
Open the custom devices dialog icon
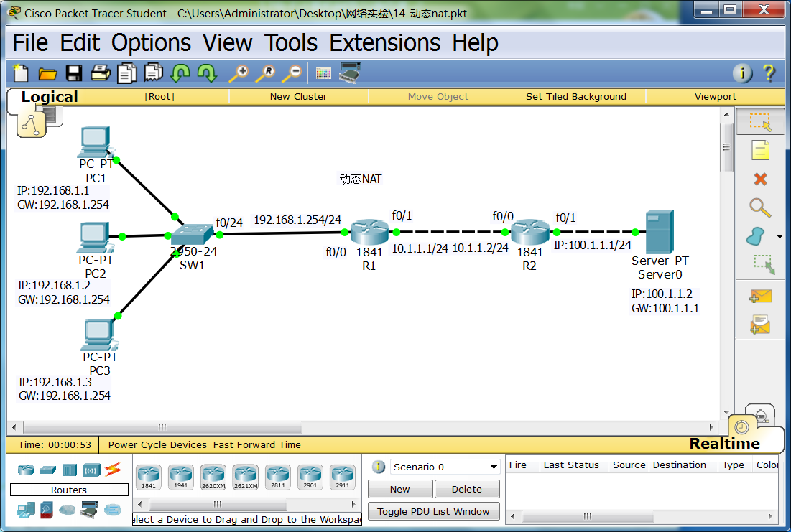[x=350, y=73]
